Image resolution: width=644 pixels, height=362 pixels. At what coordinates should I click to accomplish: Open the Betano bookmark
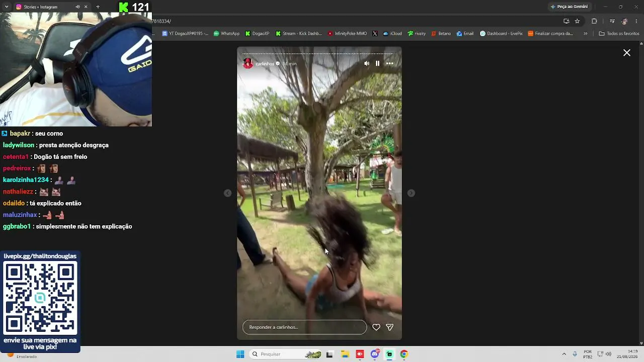point(441,34)
